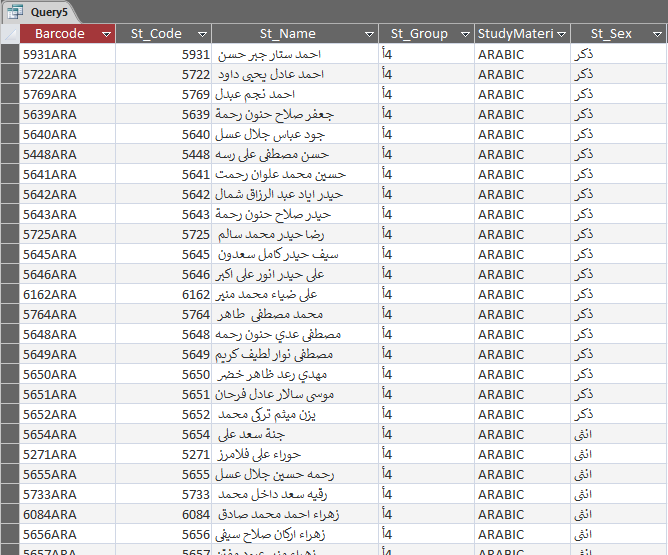Click St_Code cell 5652
668x555 pixels.
click(x=164, y=415)
